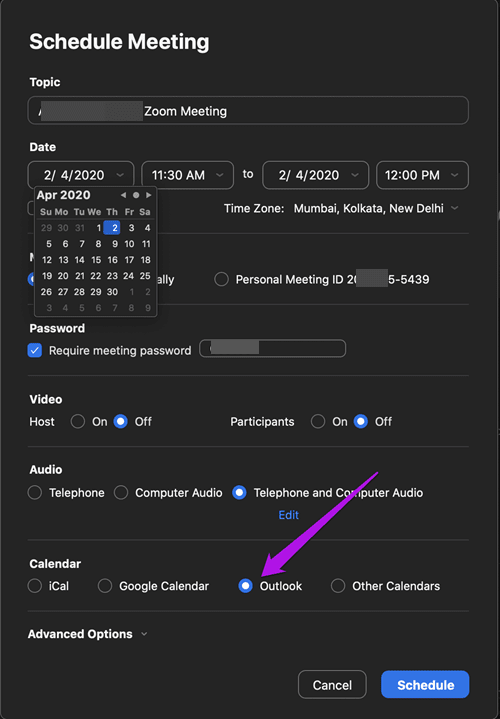
Task: Go to previous month in calendar popup
Action: 123,195
